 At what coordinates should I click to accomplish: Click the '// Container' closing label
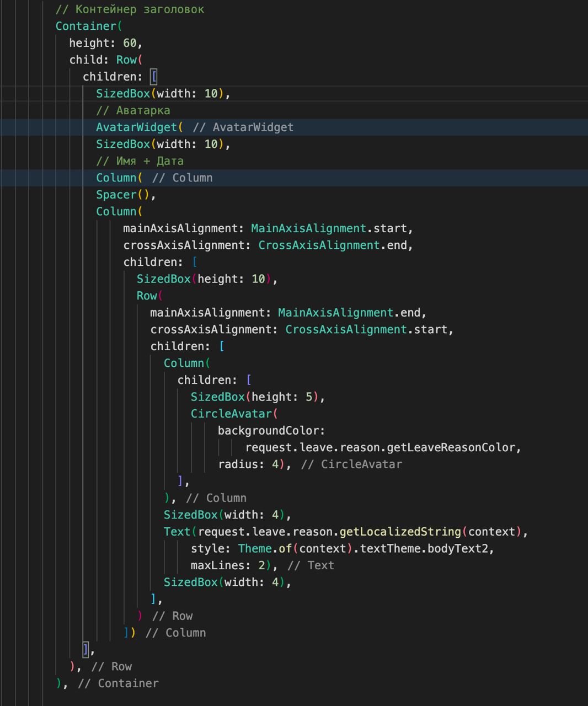[x=118, y=683]
